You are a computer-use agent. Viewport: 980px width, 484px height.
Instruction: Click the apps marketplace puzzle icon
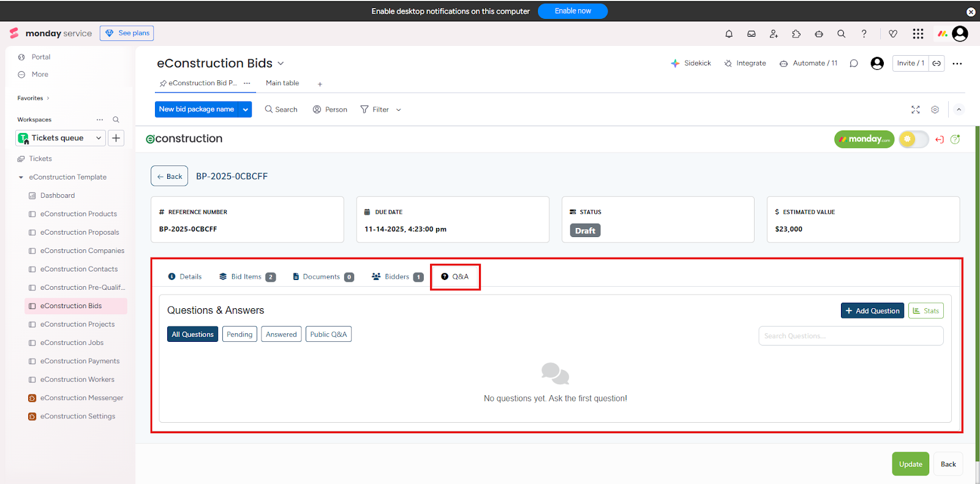click(x=796, y=34)
